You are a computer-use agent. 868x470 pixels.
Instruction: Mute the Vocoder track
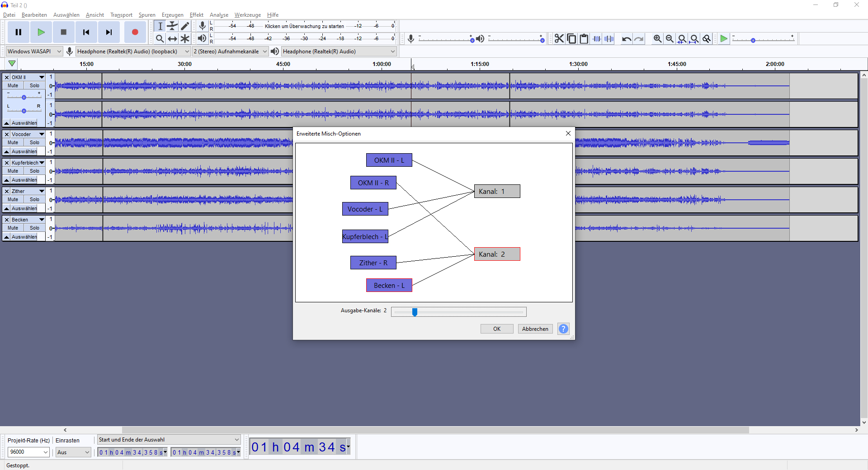[13, 142]
